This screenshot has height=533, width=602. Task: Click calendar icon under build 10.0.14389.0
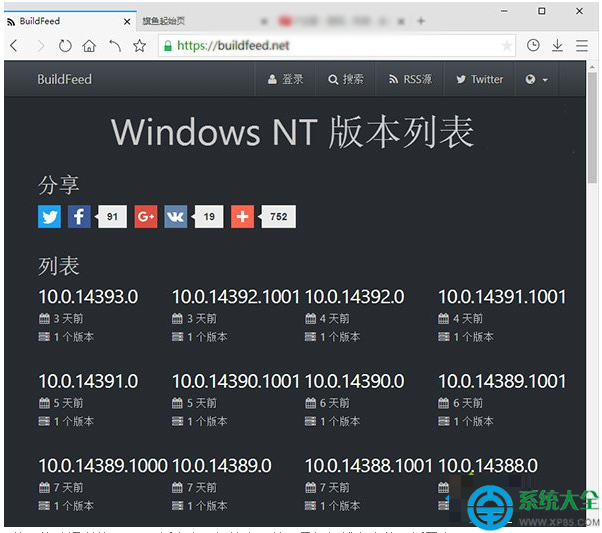(177, 487)
